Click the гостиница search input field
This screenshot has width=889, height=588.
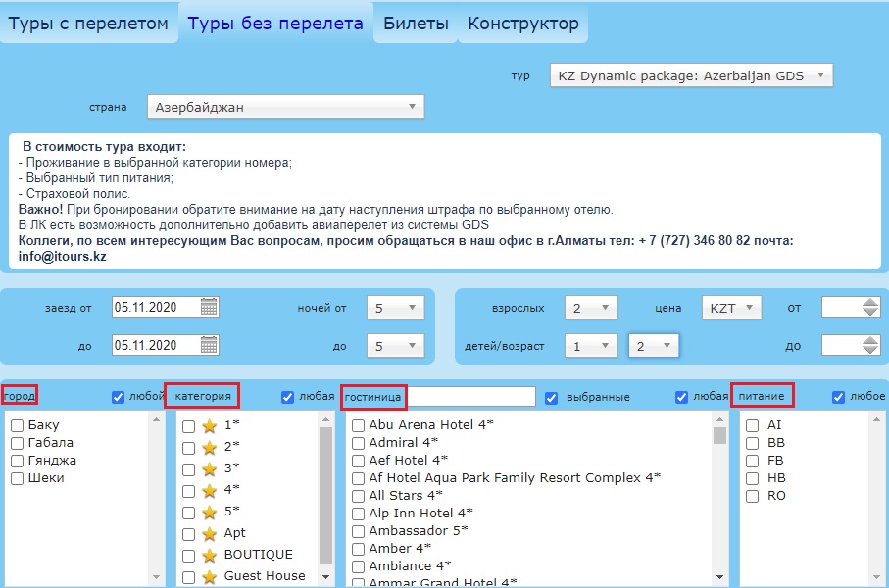click(x=470, y=396)
